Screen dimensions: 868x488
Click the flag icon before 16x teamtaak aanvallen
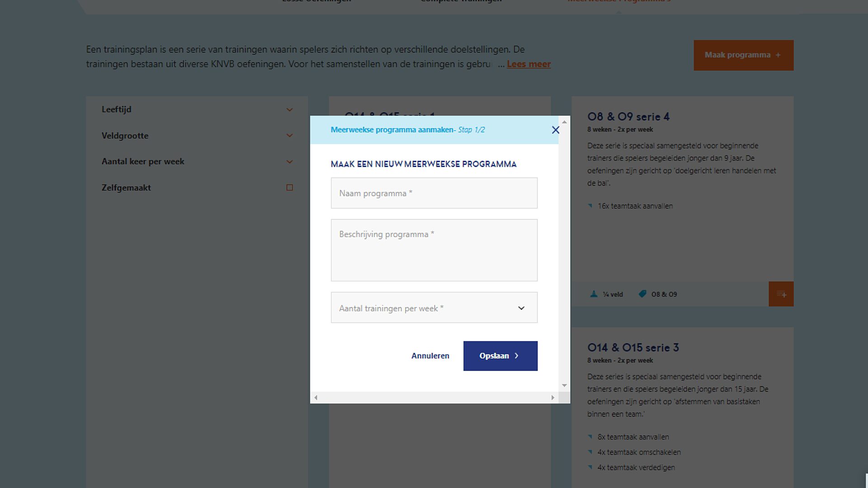click(x=590, y=206)
